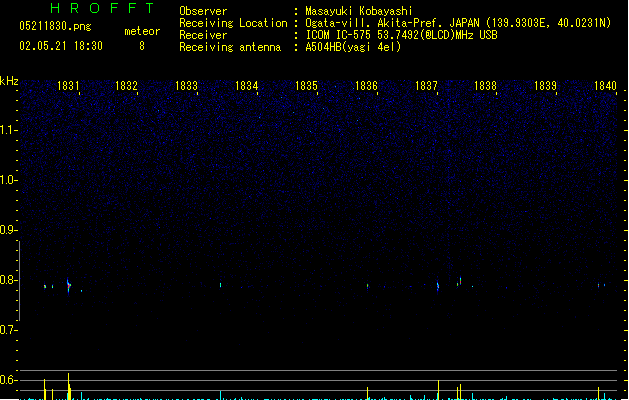This screenshot has height=400, width=629.
Task: Click the kHz axis unit label
Action: (9, 81)
